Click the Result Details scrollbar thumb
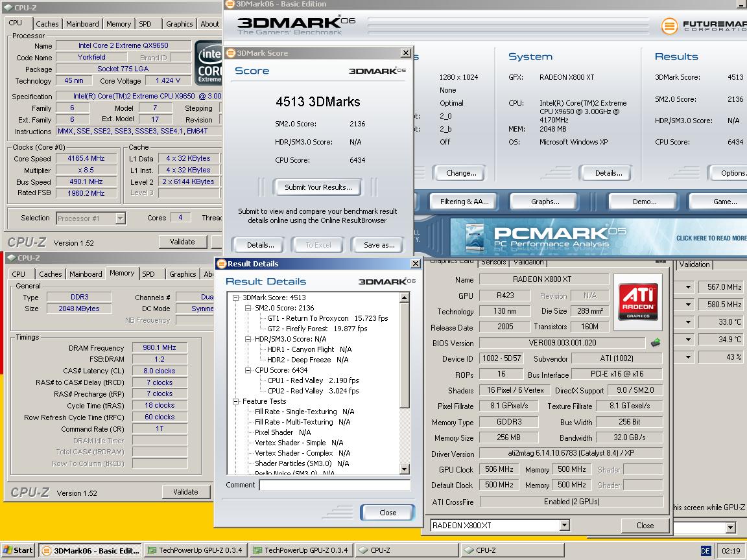The image size is (747, 560). pos(404,355)
